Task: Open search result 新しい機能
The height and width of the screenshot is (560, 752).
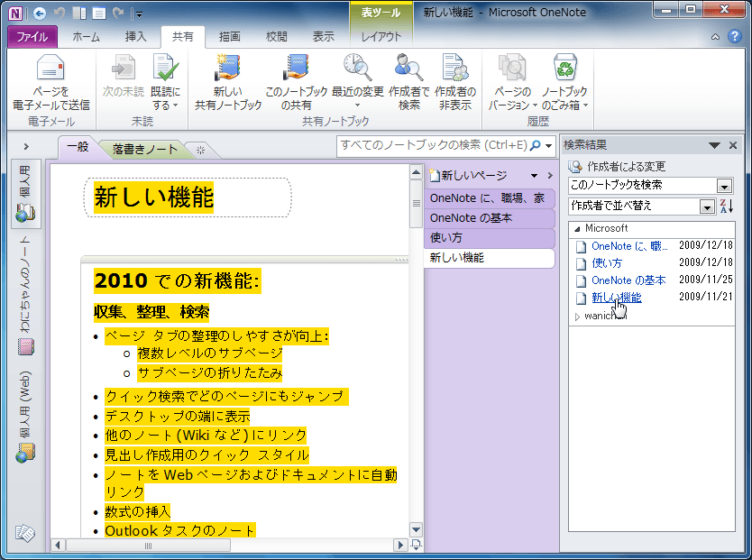Action: [616, 298]
